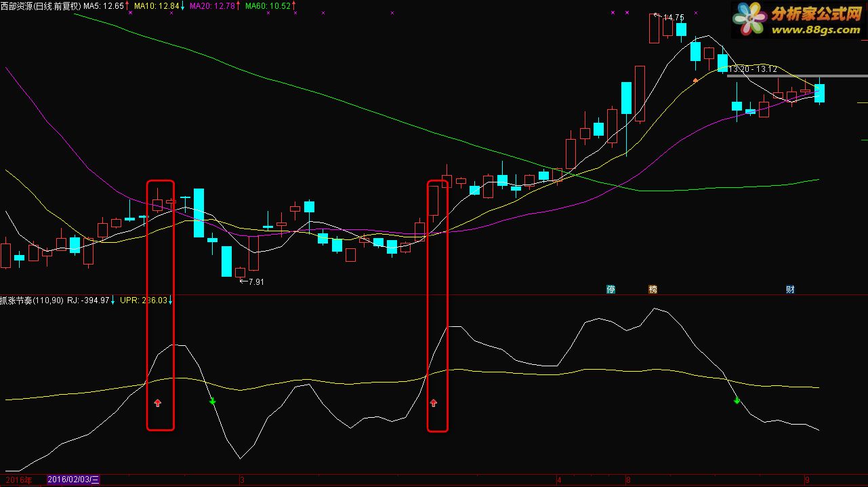The image size is (868, 487).
Task: Click the 2016/02/03/三 date marker on timeline
Action: click(73, 480)
